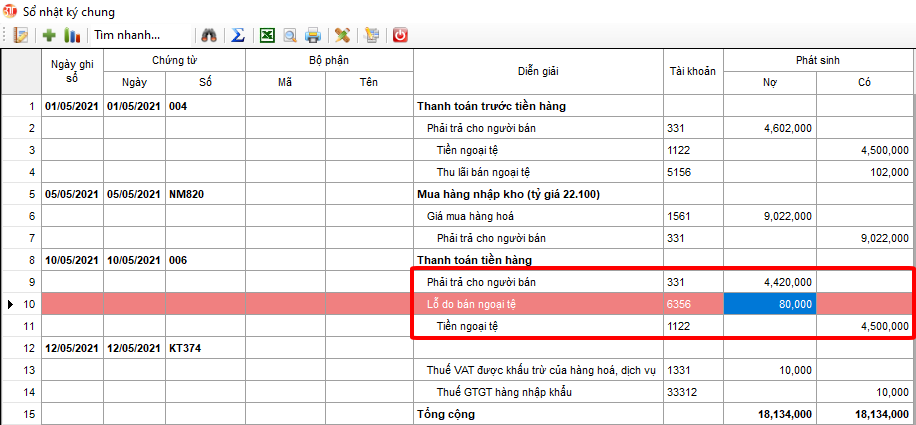Select the 'Tổng cộng' total label cell
Screen dimensions: 916x425
tap(539, 414)
